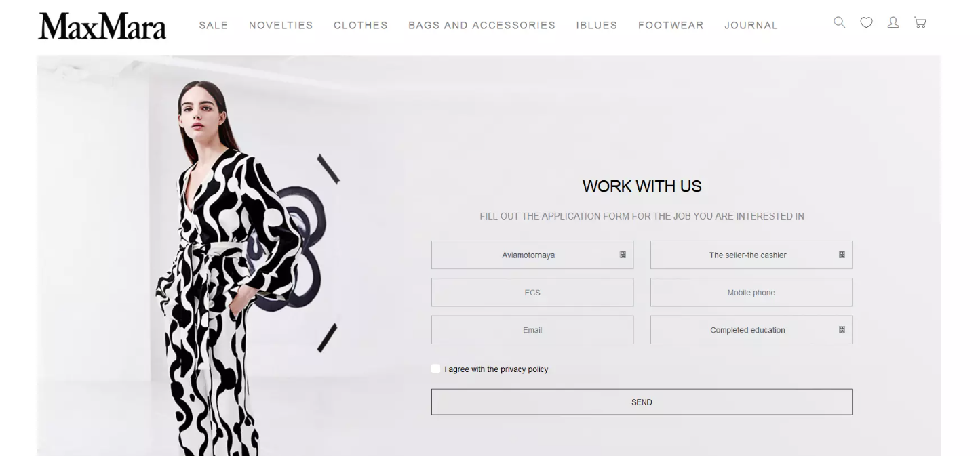The height and width of the screenshot is (456, 980).
Task: Click arrow icon in seller-cashier field
Action: [x=842, y=255]
